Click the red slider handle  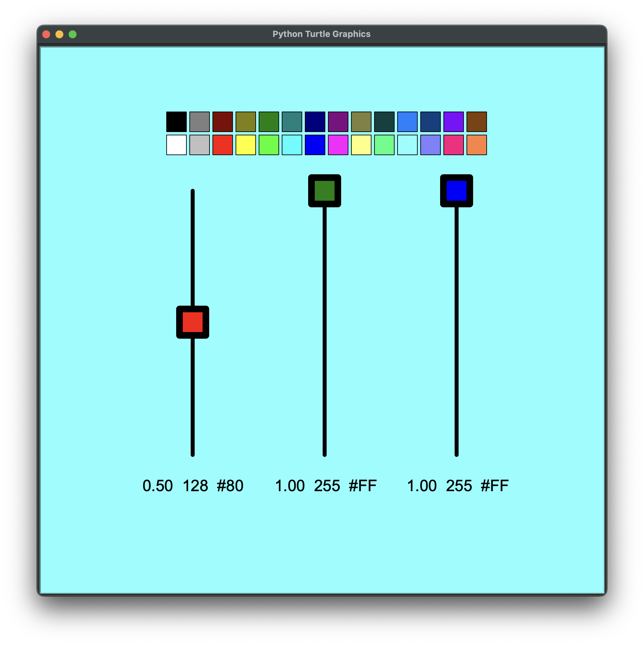(193, 322)
